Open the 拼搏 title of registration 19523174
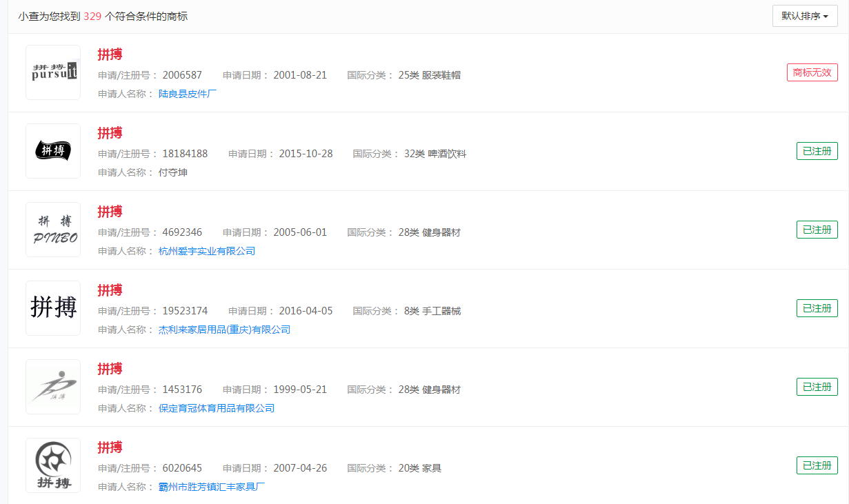The image size is (849, 504). pyautogui.click(x=110, y=290)
